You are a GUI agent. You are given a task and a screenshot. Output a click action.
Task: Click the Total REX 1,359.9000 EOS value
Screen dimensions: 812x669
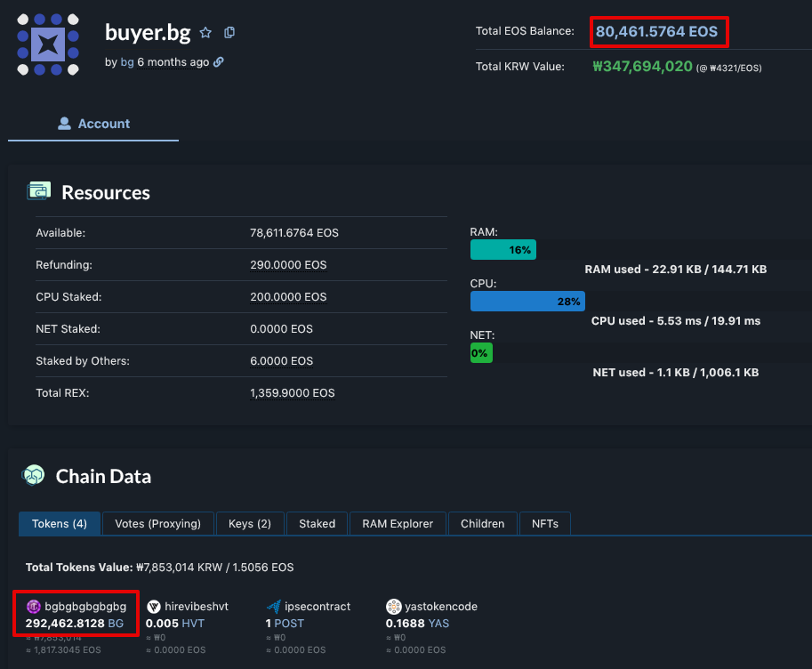point(293,393)
